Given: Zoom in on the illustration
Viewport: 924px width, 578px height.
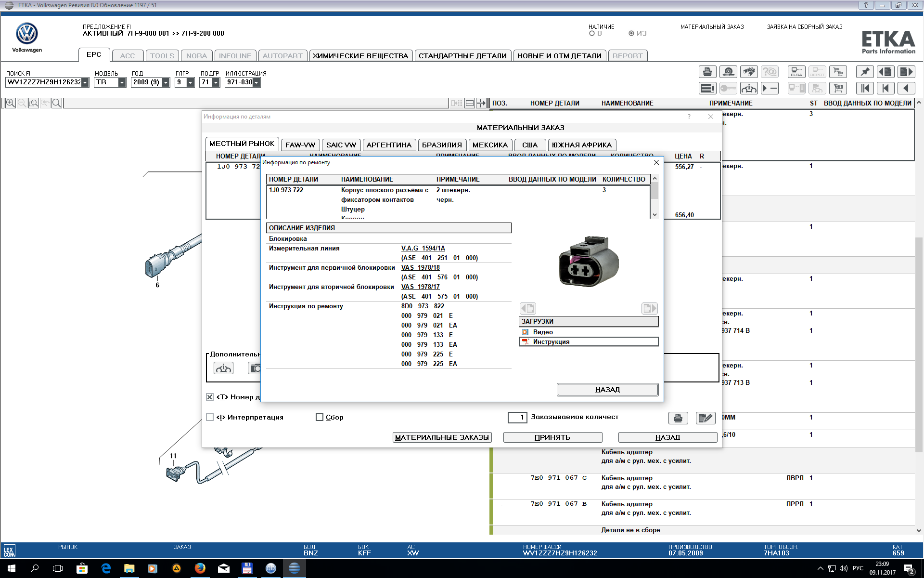Looking at the screenshot, I should [x=11, y=103].
